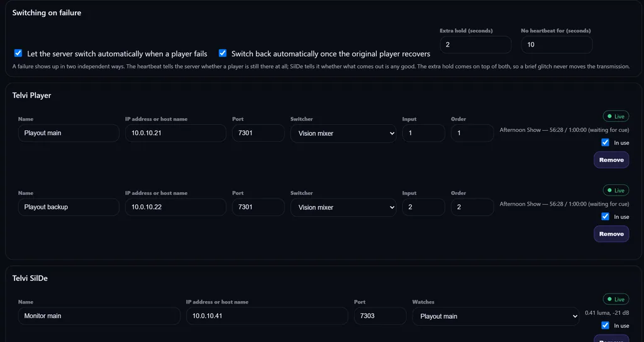
Task: Click Live status badge for Monitor main
Action: pyautogui.click(x=616, y=299)
